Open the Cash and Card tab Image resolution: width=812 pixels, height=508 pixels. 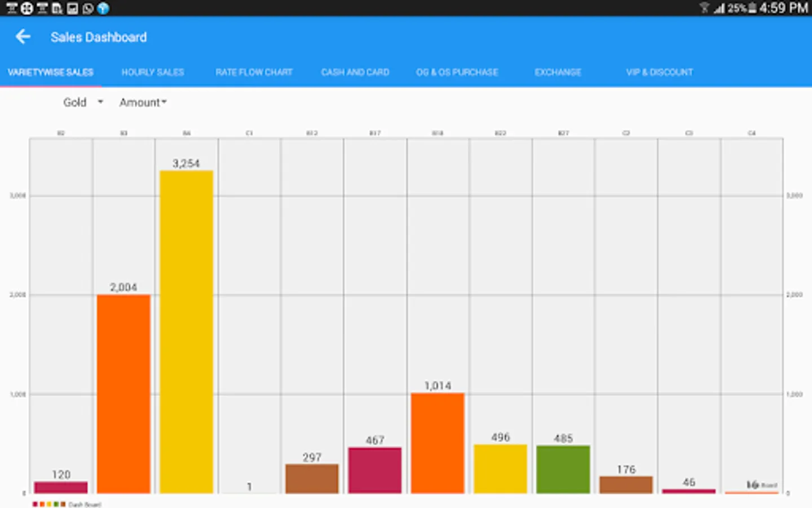(x=355, y=72)
